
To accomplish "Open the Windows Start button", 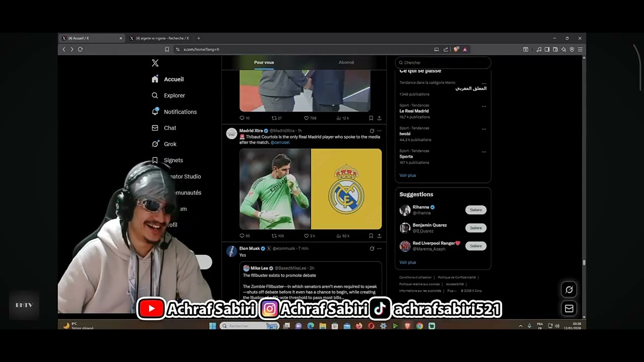I will [212, 326].
